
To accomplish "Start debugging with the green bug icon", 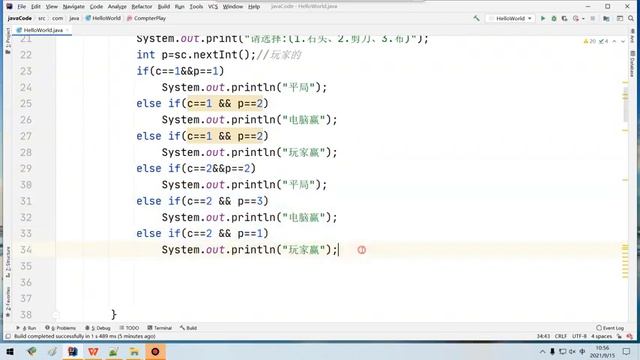I will point(554,18).
